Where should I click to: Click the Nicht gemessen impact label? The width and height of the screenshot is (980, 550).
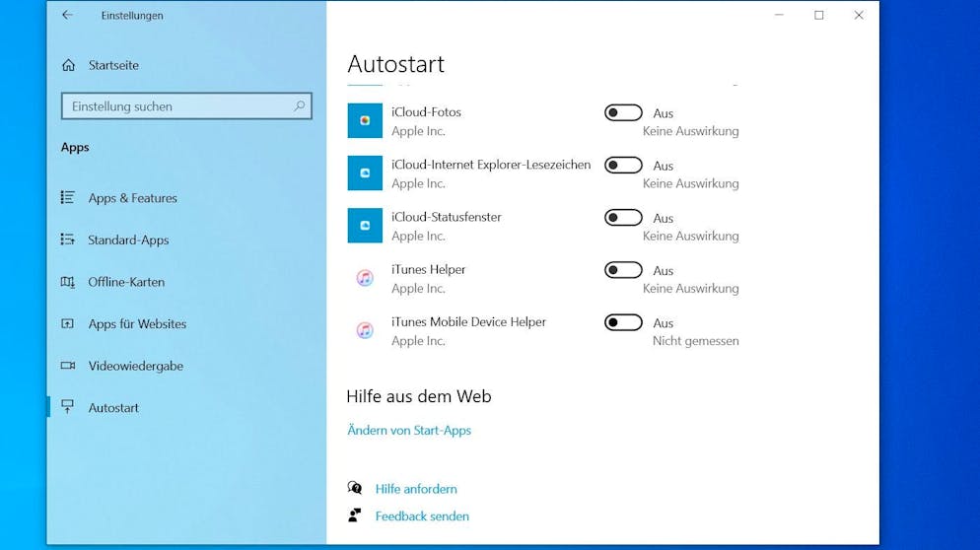(696, 341)
